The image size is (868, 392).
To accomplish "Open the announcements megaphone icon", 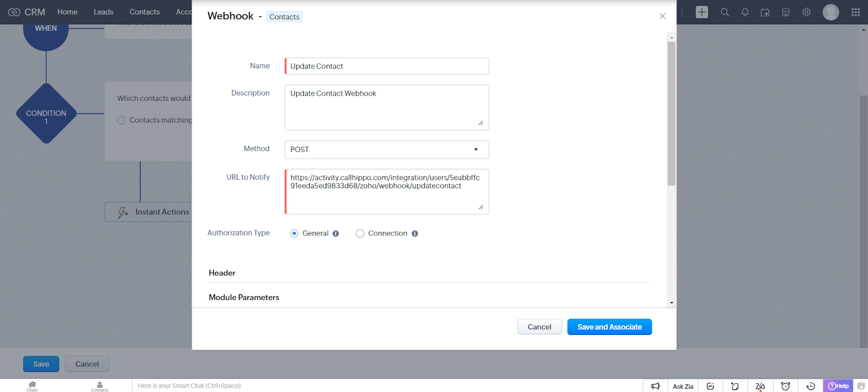I will [655, 386].
